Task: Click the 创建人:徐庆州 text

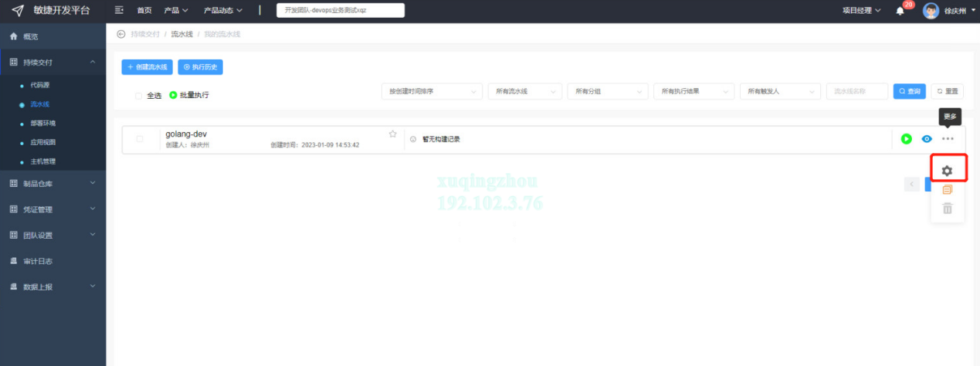Action: pos(188,145)
